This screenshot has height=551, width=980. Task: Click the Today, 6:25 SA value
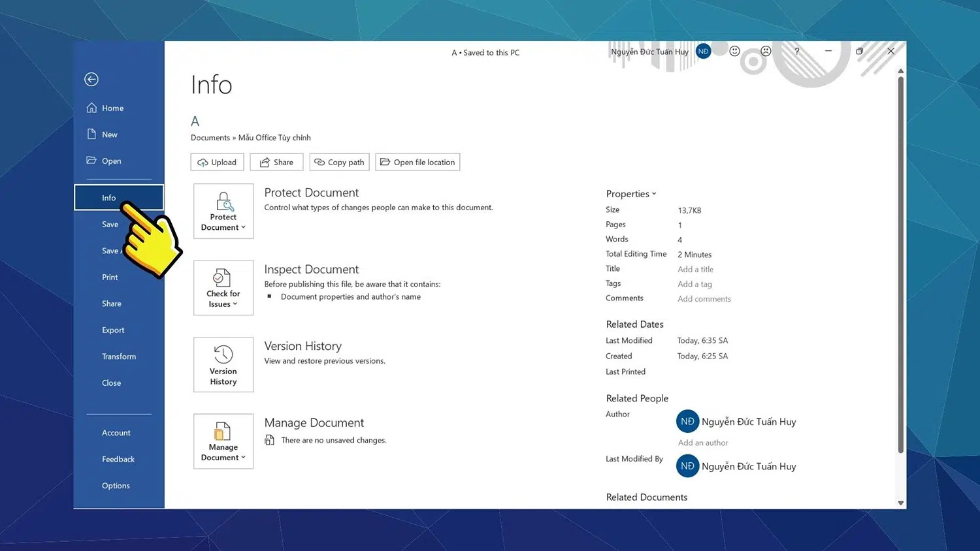point(702,356)
